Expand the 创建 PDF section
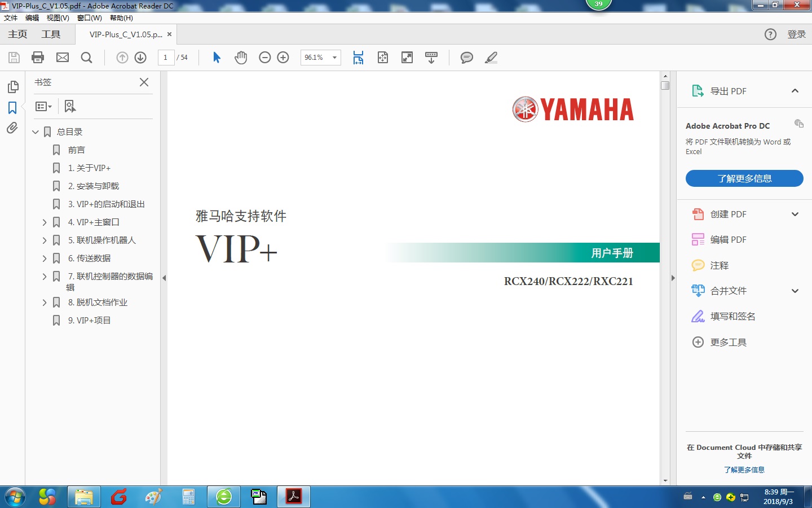Image resolution: width=812 pixels, height=508 pixels. coord(795,214)
